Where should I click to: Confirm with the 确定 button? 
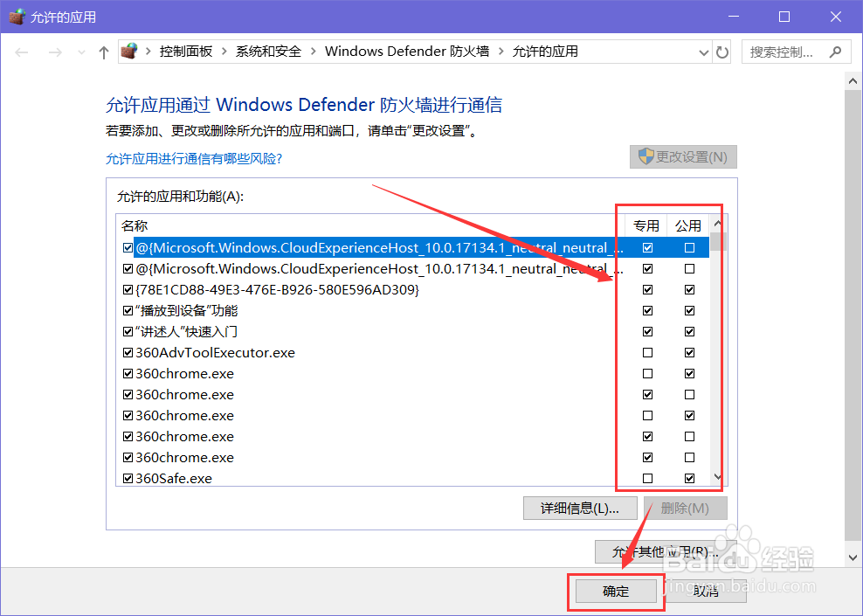coord(616,592)
